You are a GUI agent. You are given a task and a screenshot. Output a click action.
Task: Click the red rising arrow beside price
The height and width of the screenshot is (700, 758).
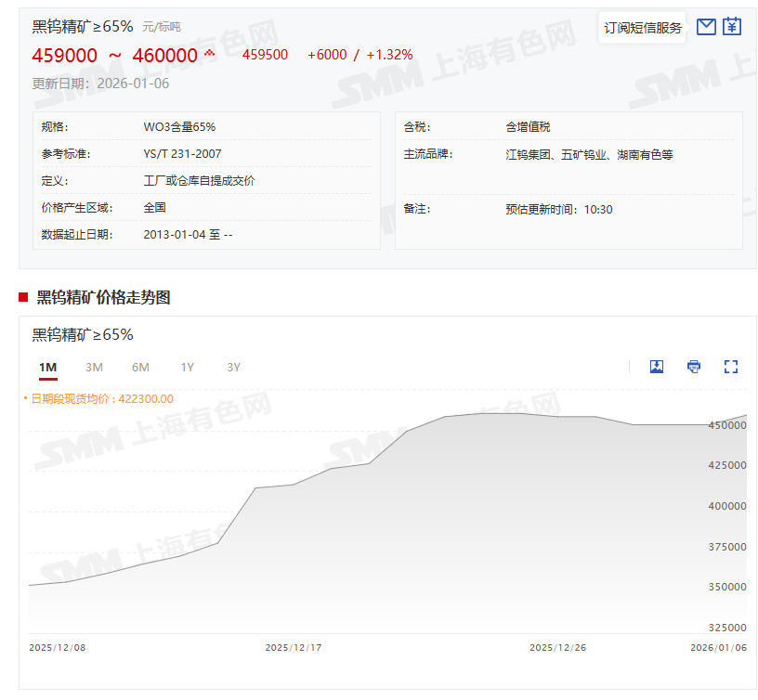pyautogui.click(x=209, y=53)
